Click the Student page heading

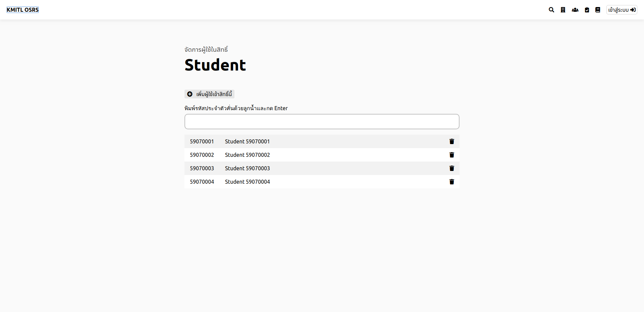click(215, 65)
